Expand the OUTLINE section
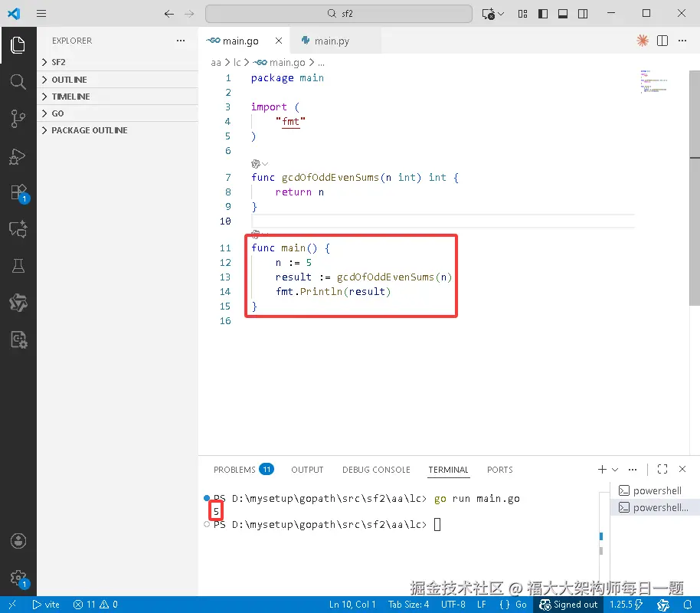The width and height of the screenshot is (700, 613). tap(118, 80)
